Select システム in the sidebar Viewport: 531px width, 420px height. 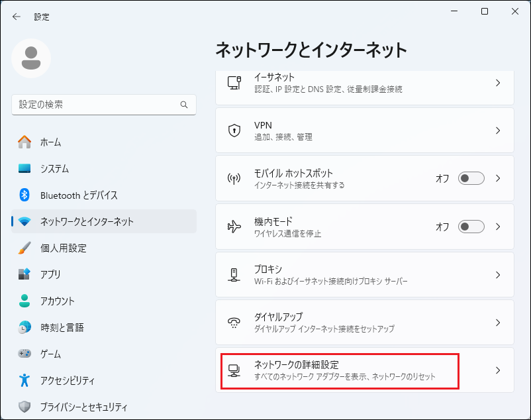pos(54,168)
